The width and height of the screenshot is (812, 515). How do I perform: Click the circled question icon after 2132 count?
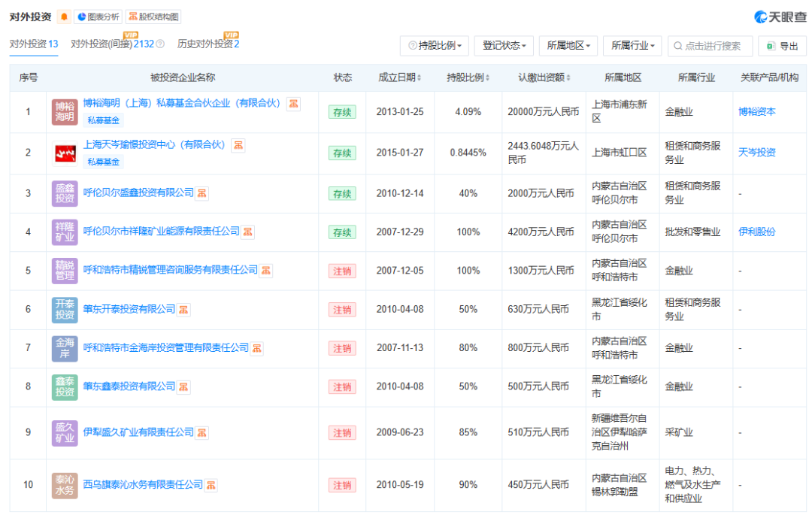coord(159,43)
